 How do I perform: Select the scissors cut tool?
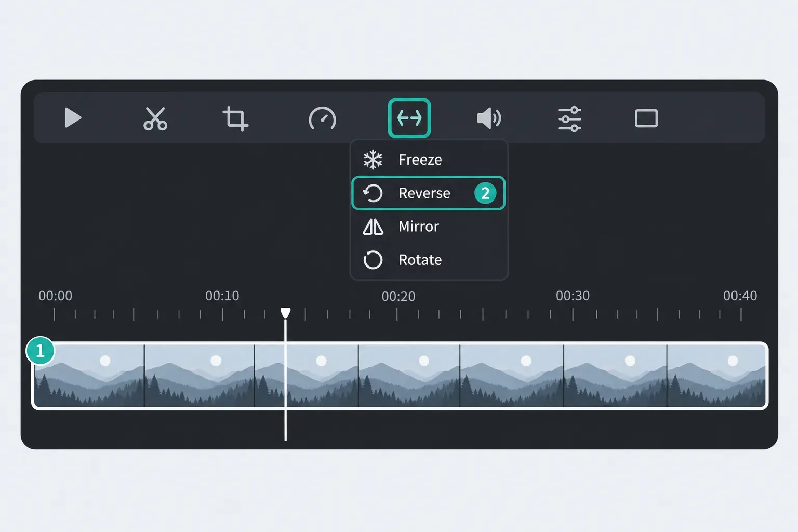click(155, 118)
